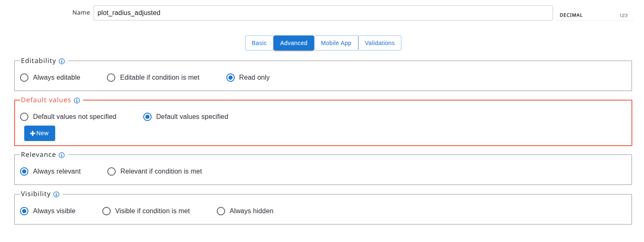Click the DECIMAL attribute type indicator
Viewport: 644px width, 242px height.
pos(594,15)
